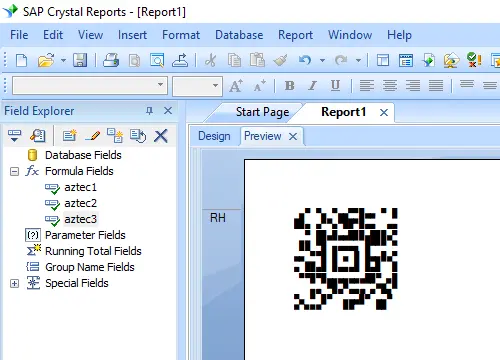Open the font name combo box
The image size is (500, 360).
[90, 86]
